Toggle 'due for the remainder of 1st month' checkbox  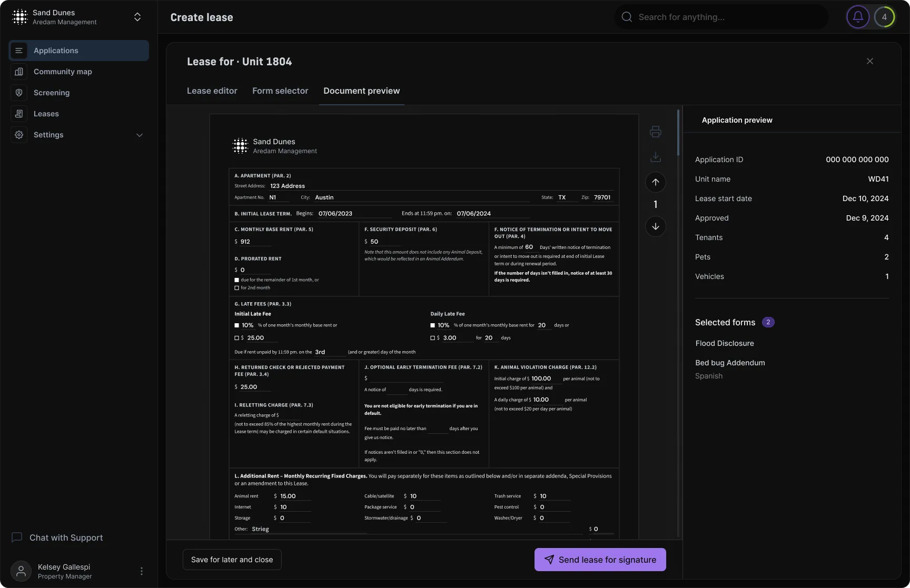(237, 280)
